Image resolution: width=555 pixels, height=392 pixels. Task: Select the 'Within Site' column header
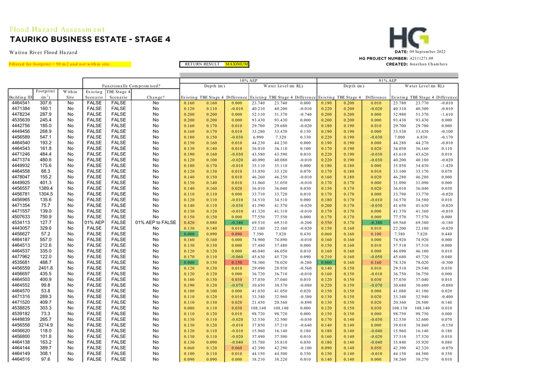point(70,94)
